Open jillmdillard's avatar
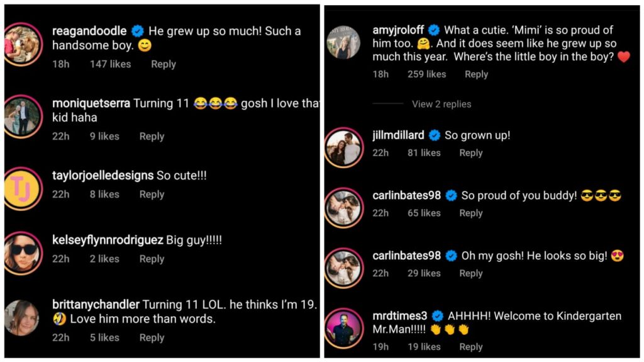644x362 pixels. pos(343,147)
